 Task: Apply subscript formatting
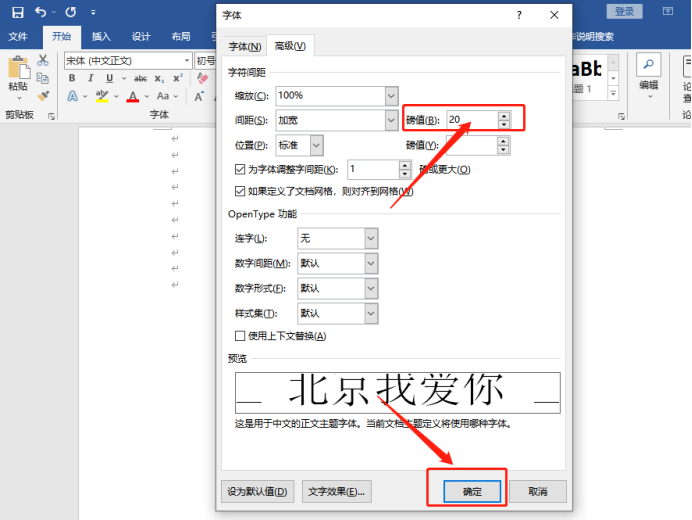click(x=159, y=79)
